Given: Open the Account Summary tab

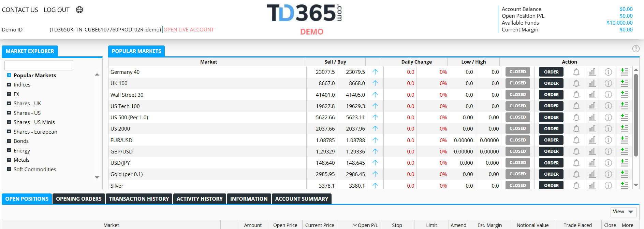Looking at the screenshot, I should (302, 199).
